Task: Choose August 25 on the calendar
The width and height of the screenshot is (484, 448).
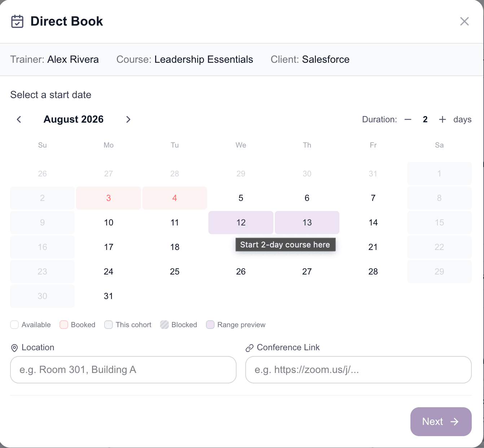Action: click(175, 272)
